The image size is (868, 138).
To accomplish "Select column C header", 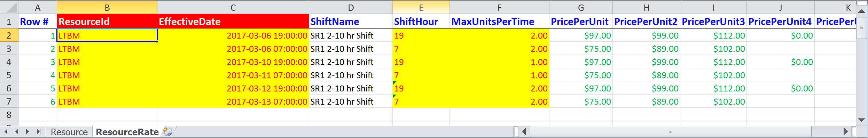I will click(233, 7).
